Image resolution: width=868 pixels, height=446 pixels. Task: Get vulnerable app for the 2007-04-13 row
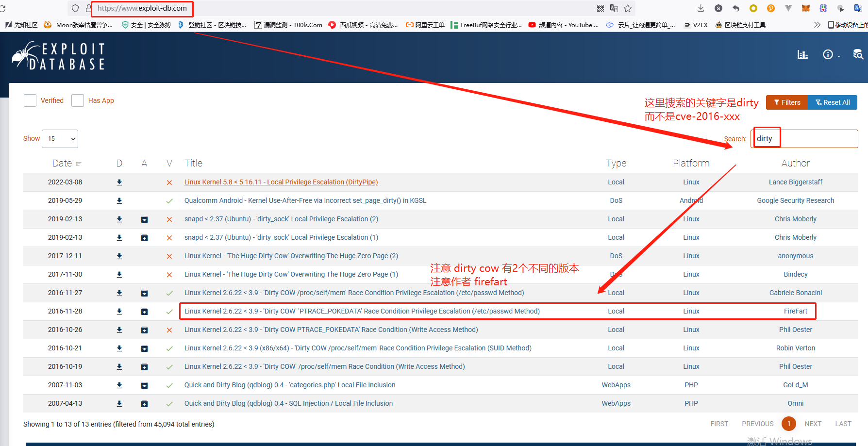click(144, 404)
